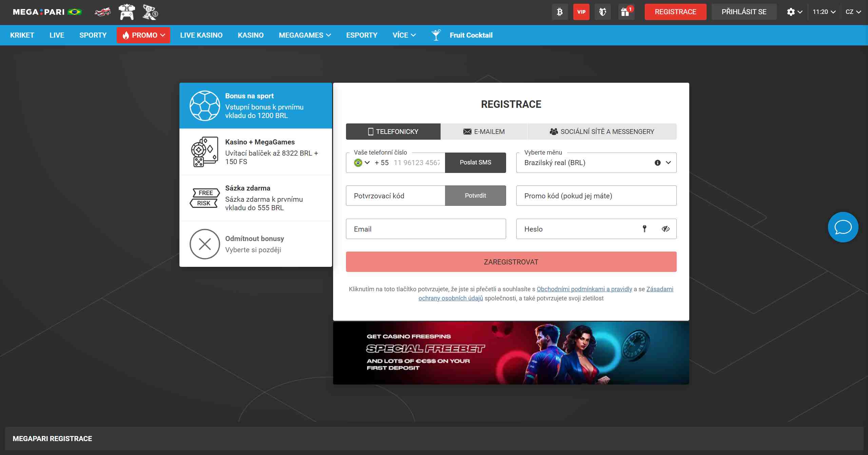The image size is (868, 455).
Task: Click the soccer ball bonus icon
Action: coord(205,105)
